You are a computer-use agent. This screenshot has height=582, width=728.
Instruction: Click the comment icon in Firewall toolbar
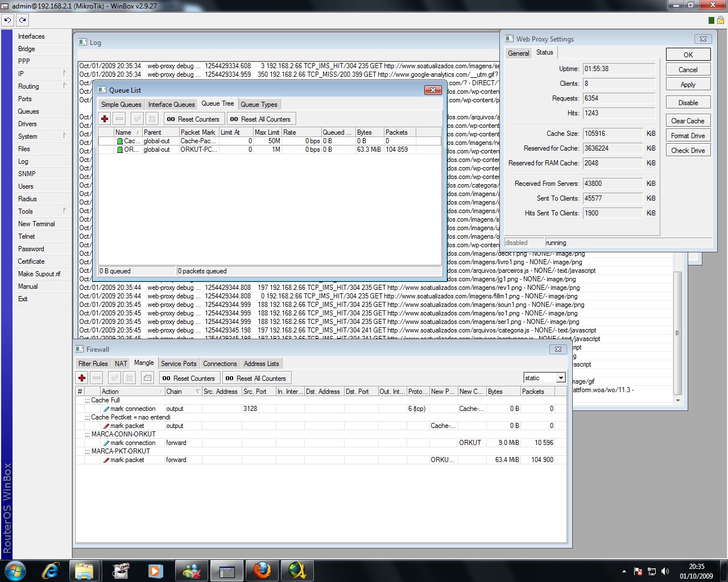pos(147,378)
